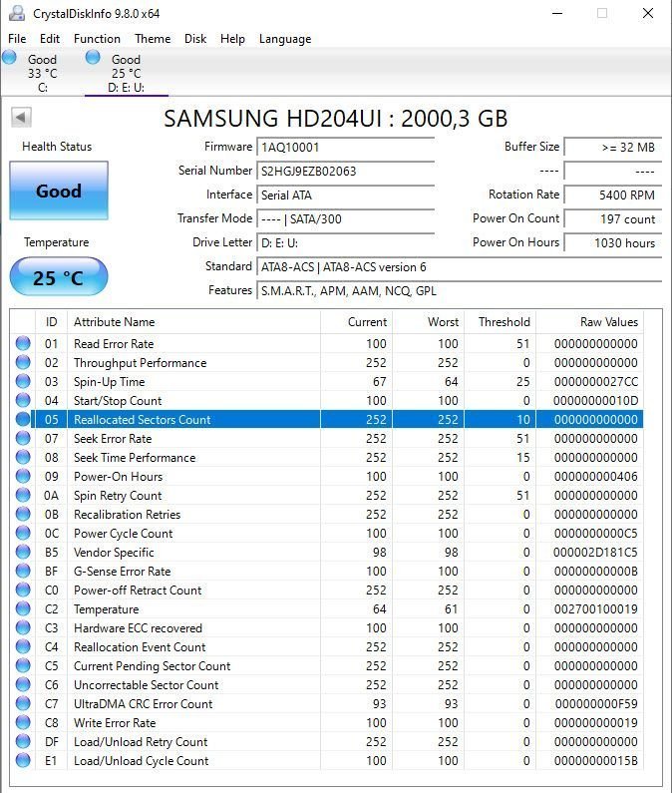The width and height of the screenshot is (672, 793).
Task: Click the Threshold column header
Action: tap(501, 322)
